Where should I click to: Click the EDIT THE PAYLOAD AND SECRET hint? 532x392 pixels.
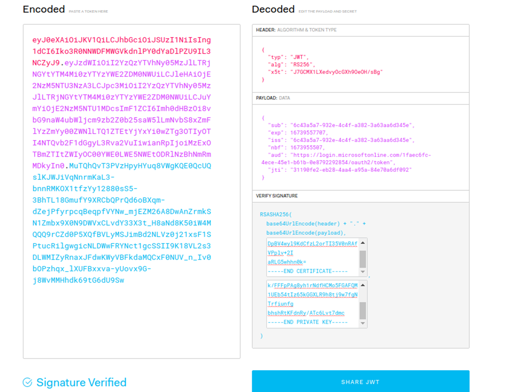328,11
